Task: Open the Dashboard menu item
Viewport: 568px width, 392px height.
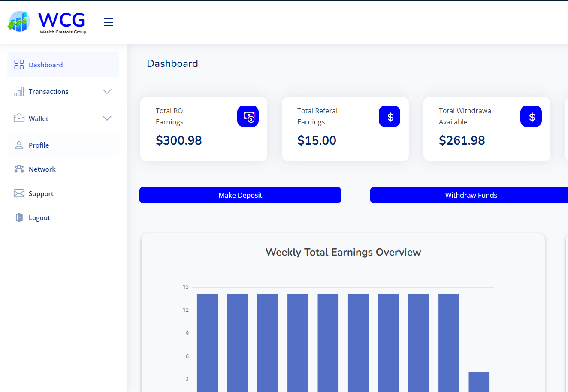Action: [63, 65]
